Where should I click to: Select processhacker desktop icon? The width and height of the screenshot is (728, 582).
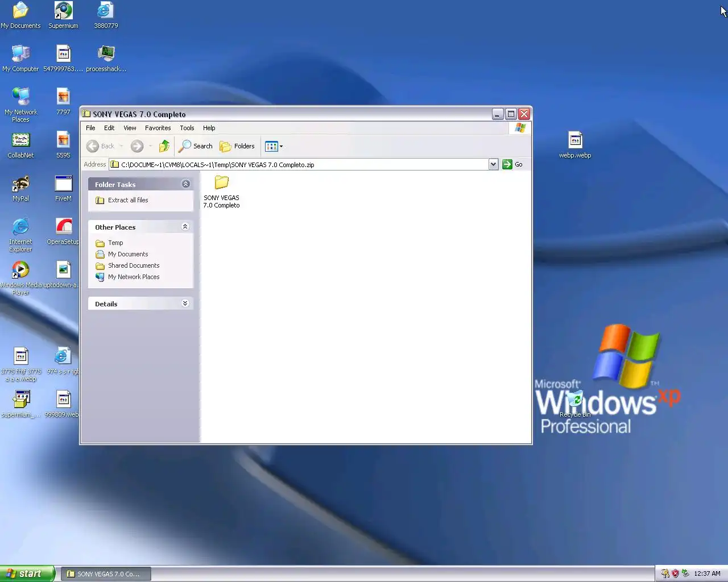tap(106, 59)
